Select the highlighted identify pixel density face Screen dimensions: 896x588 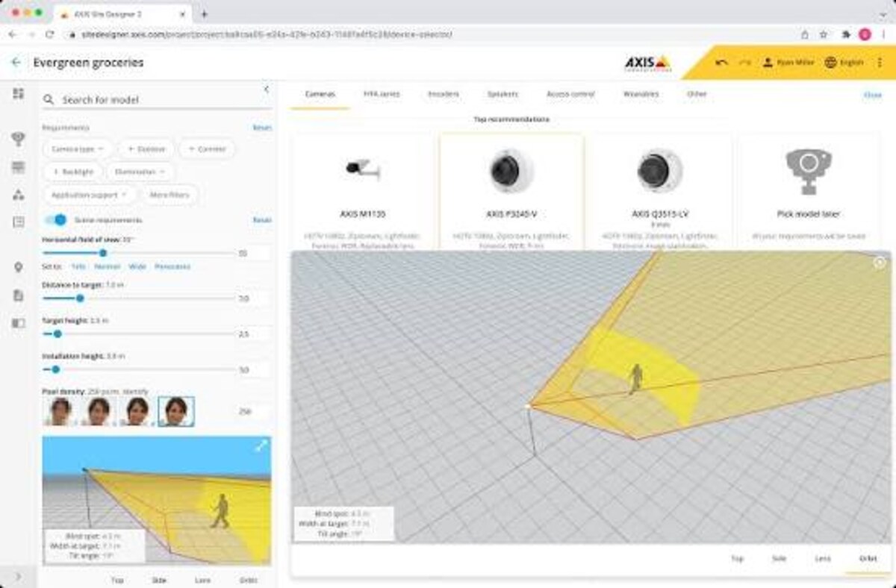pos(176,411)
